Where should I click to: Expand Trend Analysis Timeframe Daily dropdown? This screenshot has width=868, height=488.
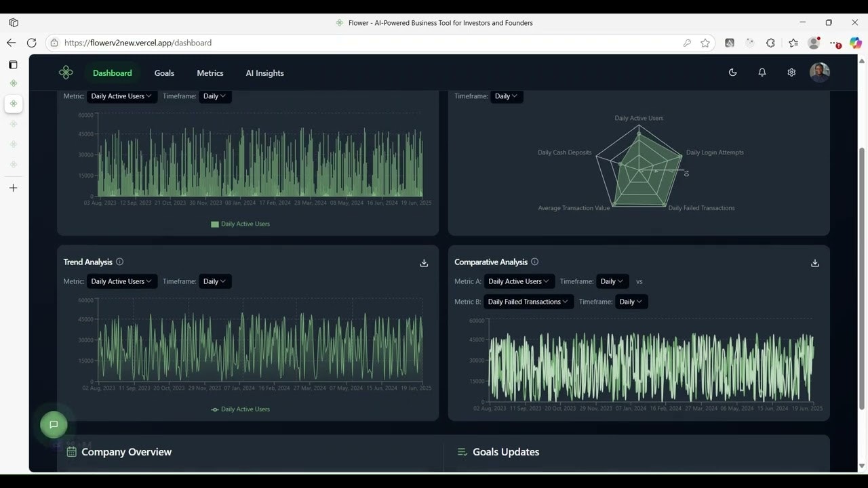pyautogui.click(x=215, y=281)
